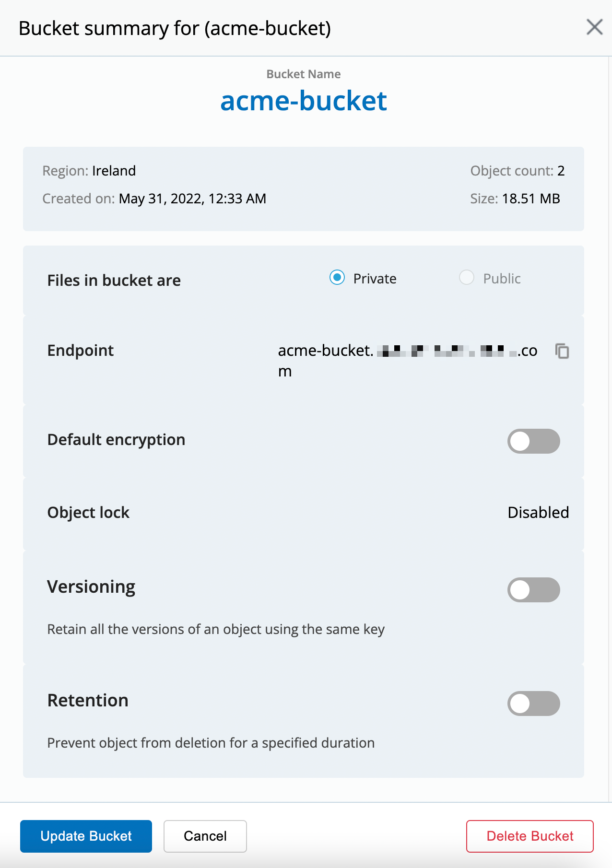This screenshot has height=868, width=612.
Task: Select the Private files option
Action: [x=337, y=278]
